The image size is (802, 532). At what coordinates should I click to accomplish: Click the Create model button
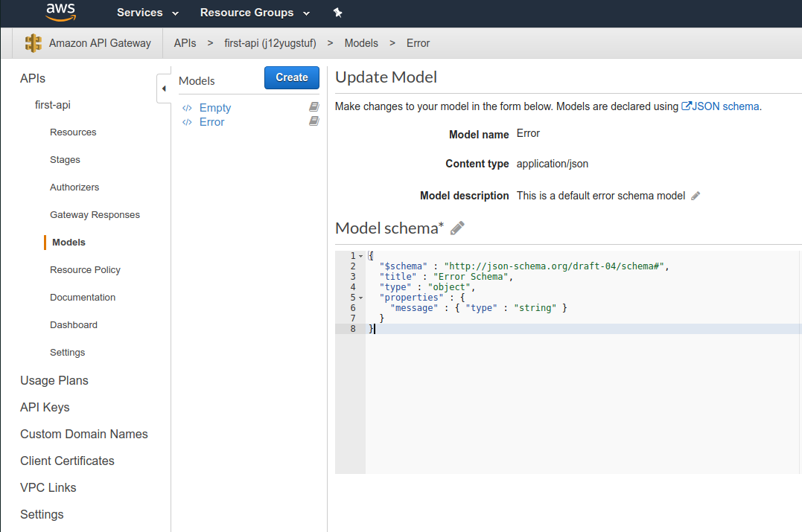point(292,77)
